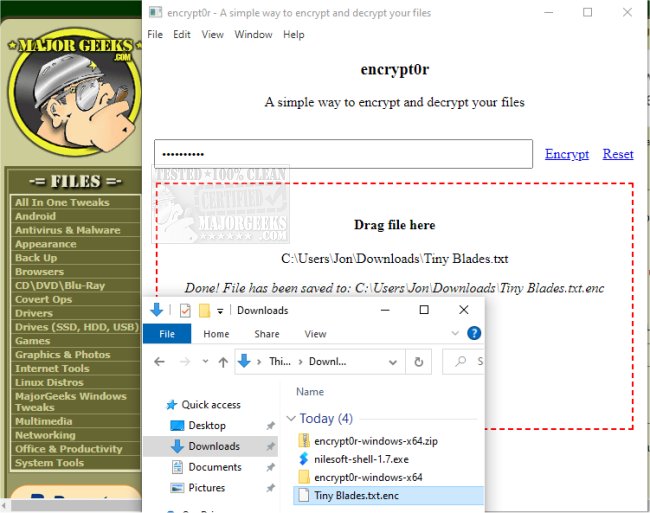Image resolution: width=650 pixels, height=513 pixels.
Task: Expand the Explorer ribbon with chevron
Action: click(x=455, y=333)
